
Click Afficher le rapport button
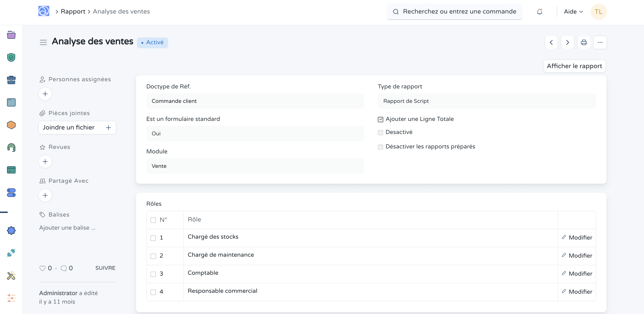click(574, 66)
